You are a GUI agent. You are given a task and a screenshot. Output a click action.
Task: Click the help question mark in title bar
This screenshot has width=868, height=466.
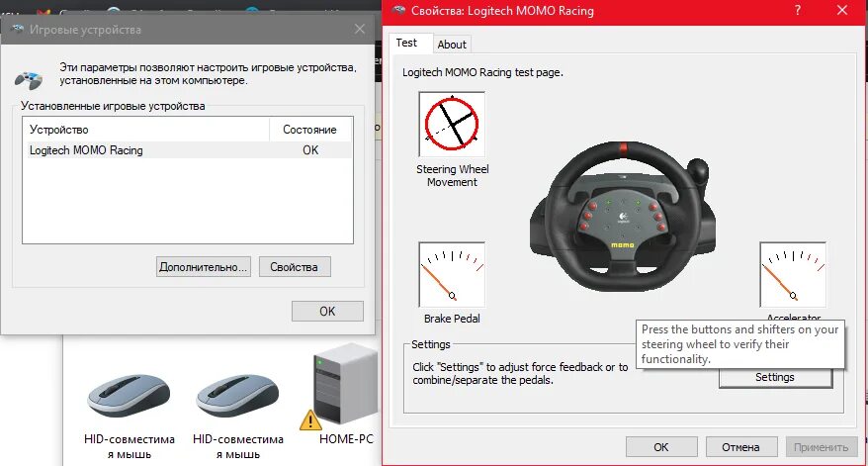[x=797, y=11]
